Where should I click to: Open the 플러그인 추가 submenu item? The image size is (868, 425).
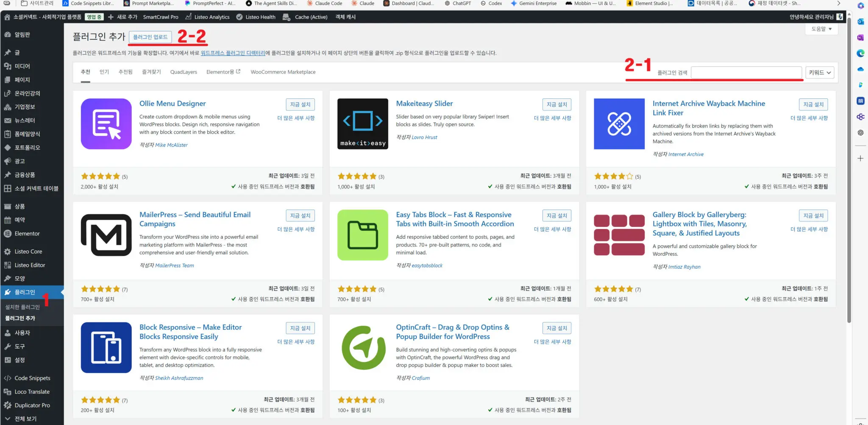[20, 318]
